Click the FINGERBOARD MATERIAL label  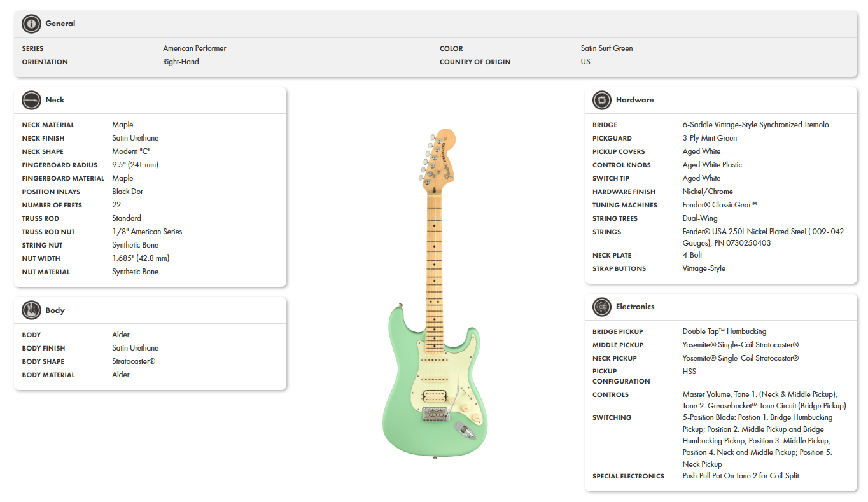tap(63, 178)
